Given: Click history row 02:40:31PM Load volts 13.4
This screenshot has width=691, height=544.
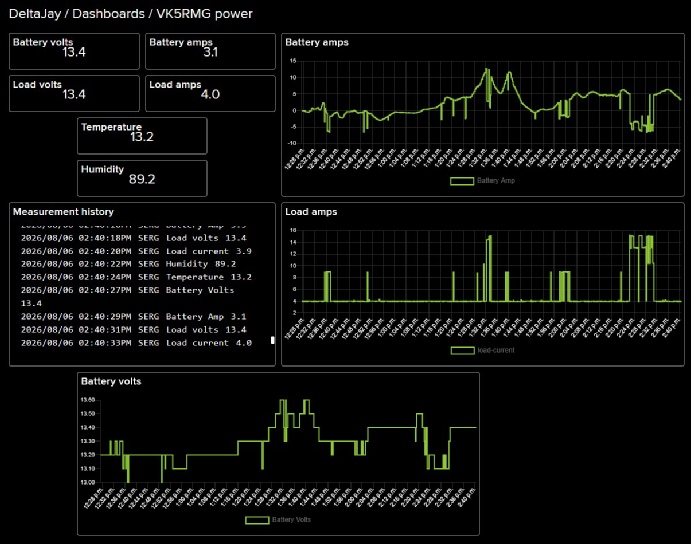Looking at the screenshot, I should point(134,330).
